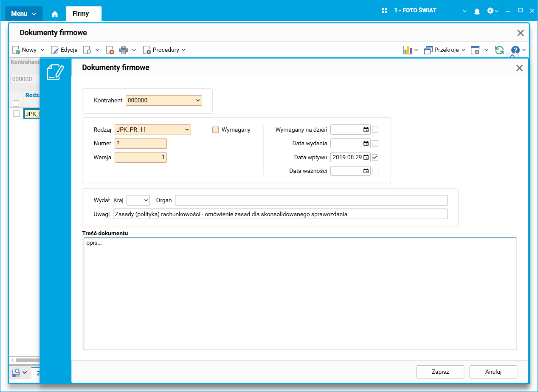Click the blue help question mark icon

click(x=515, y=50)
